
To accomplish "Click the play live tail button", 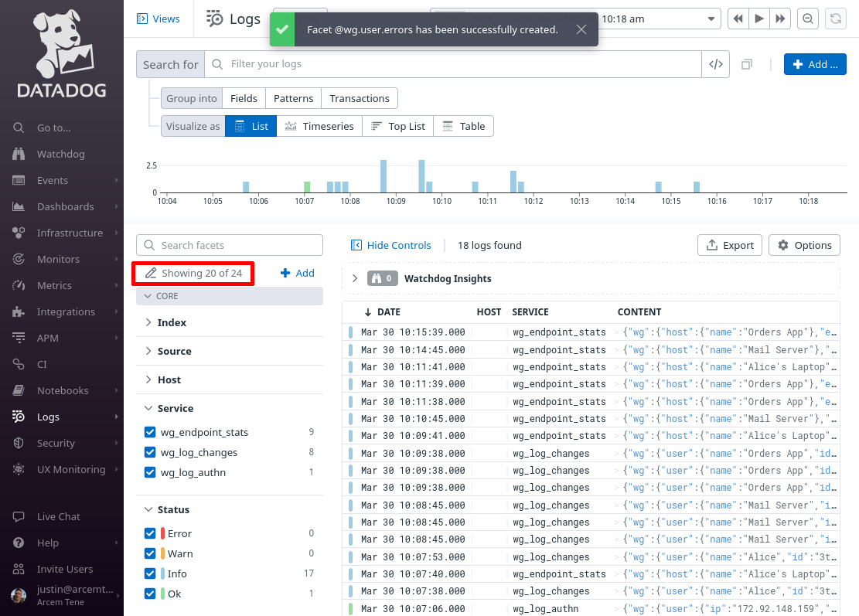I will (759, 19).
